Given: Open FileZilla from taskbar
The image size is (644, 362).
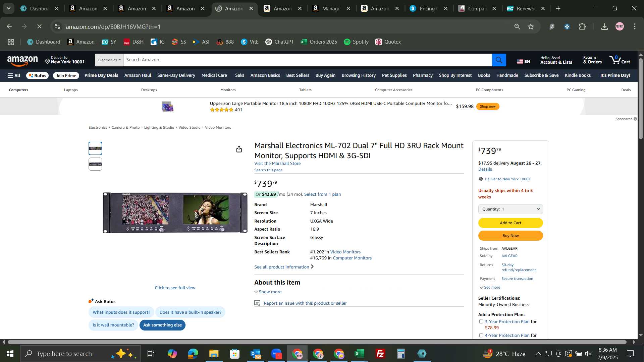Looking at the screenshot, I should (x=380, y=354).
